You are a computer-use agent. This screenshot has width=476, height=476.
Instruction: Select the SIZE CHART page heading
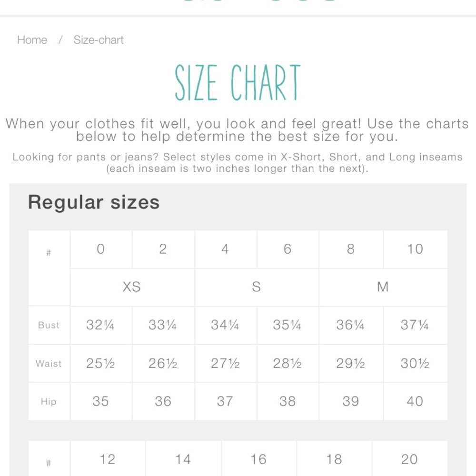click(238, 82)
